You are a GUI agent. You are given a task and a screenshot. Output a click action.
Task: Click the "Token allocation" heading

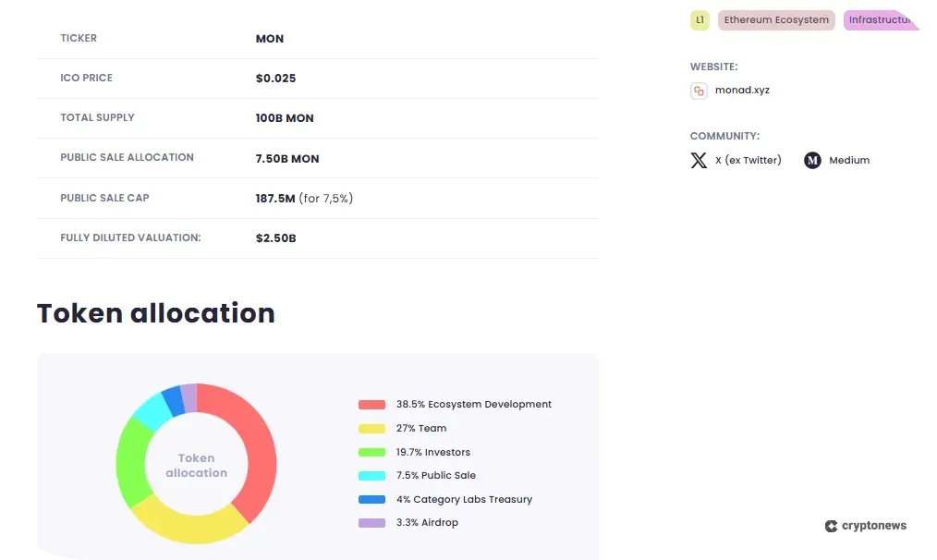pos(155,313)
